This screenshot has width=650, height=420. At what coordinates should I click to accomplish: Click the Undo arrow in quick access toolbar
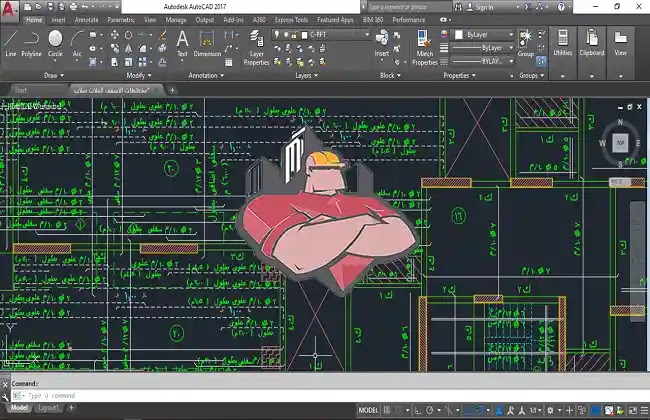(85, 7)
